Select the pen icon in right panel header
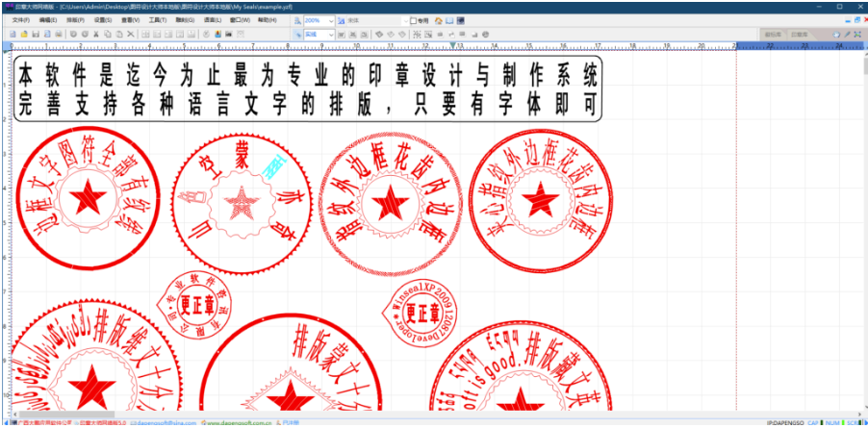 tap(847, 35)
